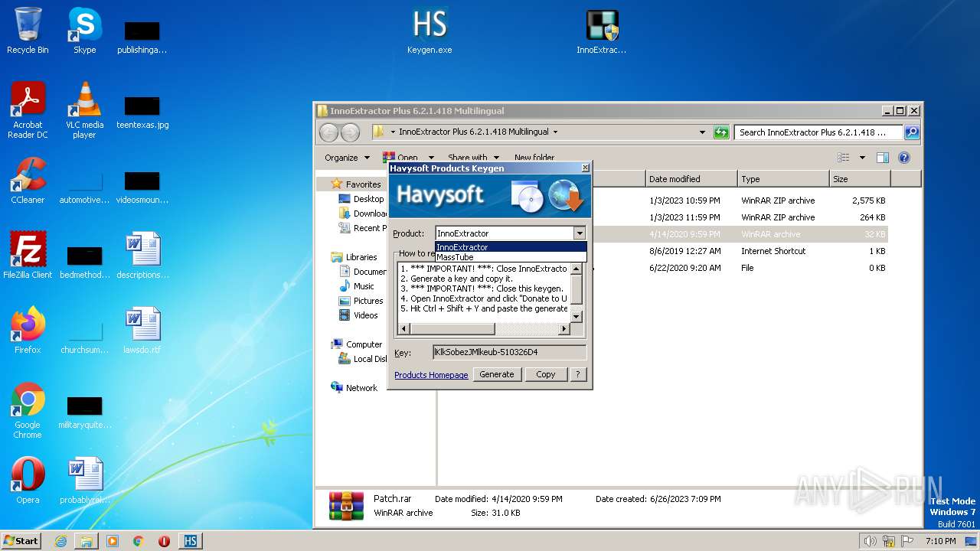The height and width of the screenshot is (551, 980).
Task: Open the Google Chrome desktop icon
Action: (x=28, y=410)
